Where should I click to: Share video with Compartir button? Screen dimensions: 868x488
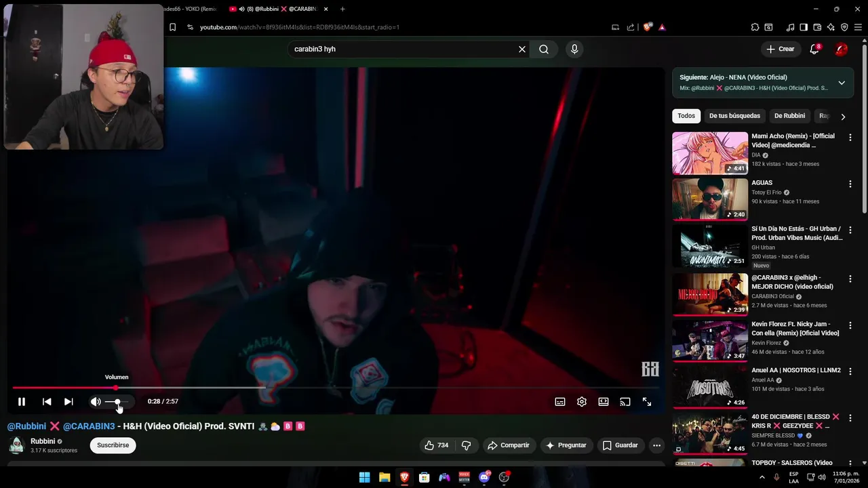(508, 445)
